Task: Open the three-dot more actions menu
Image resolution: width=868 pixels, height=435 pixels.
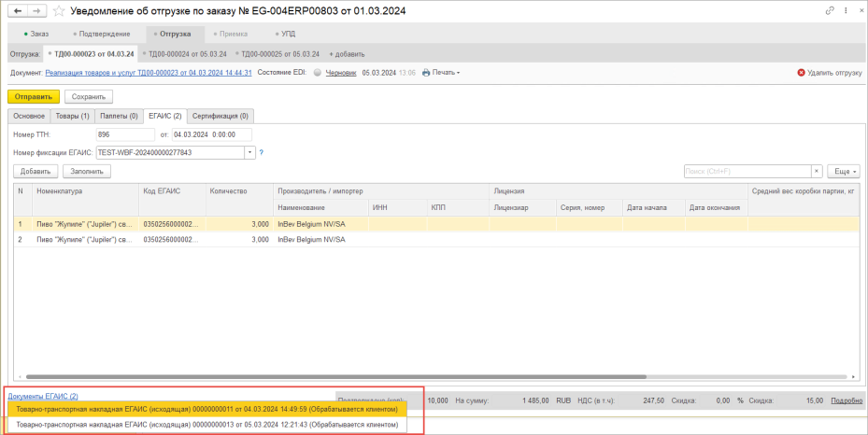Action: pyautogui.click(x=846, y=10)
